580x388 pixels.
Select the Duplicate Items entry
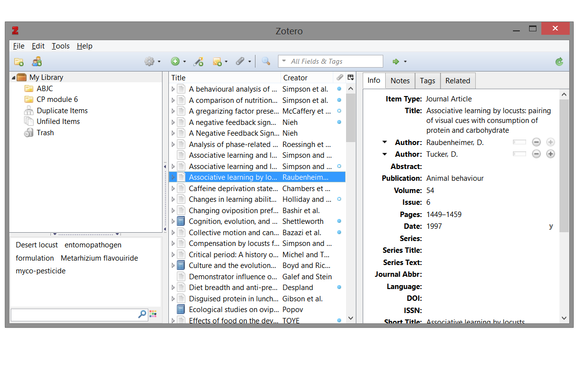pyautogui.click(x=62, y=111)
